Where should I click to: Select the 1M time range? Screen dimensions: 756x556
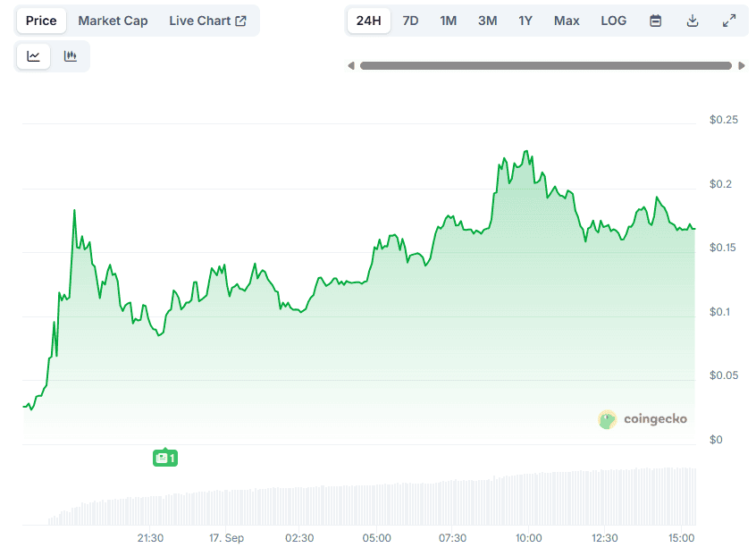[x=448, y=21]
